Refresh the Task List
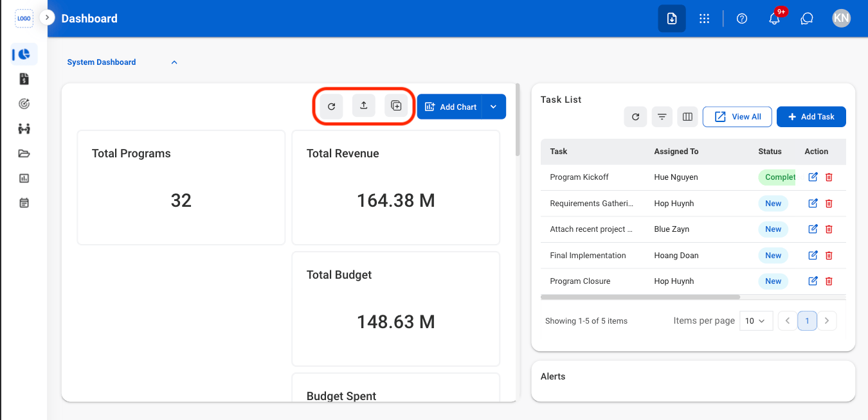 point(635,117)
